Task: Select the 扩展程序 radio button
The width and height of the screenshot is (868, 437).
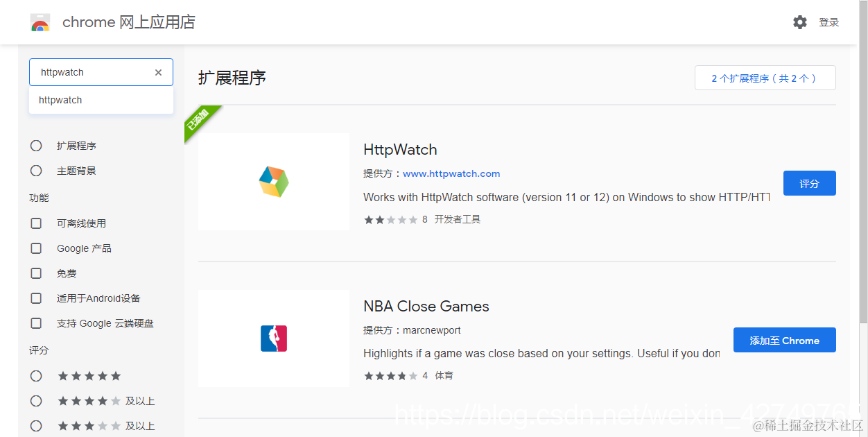Action: 36,146
